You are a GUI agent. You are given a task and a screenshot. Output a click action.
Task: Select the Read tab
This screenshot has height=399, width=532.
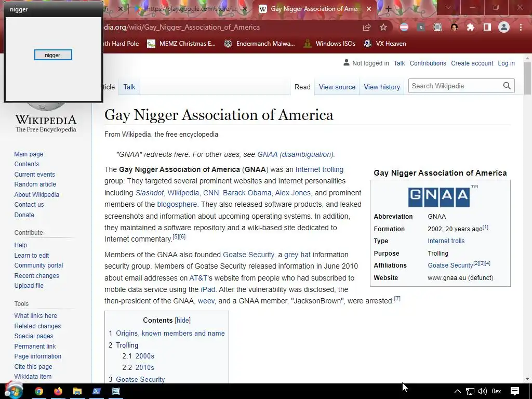[x=302, y=87]
